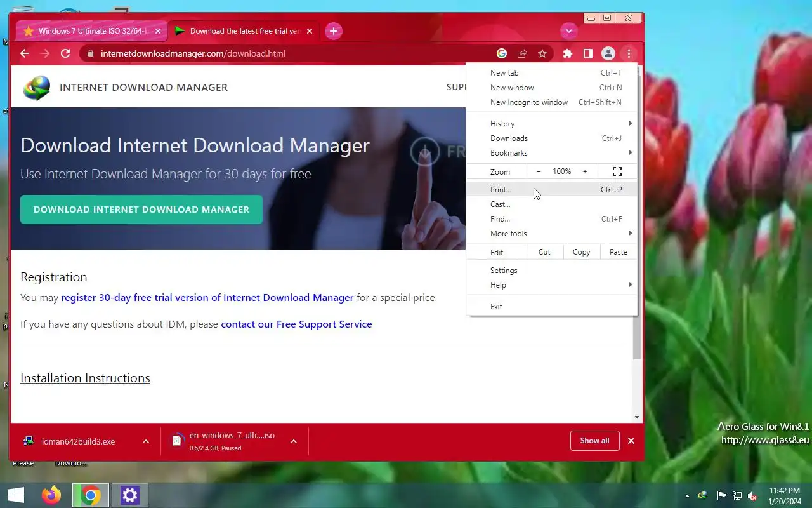The width and height of the screenshot is (812, 508).
Task: Choose Exit from the menu
Action: click(552, 307)
